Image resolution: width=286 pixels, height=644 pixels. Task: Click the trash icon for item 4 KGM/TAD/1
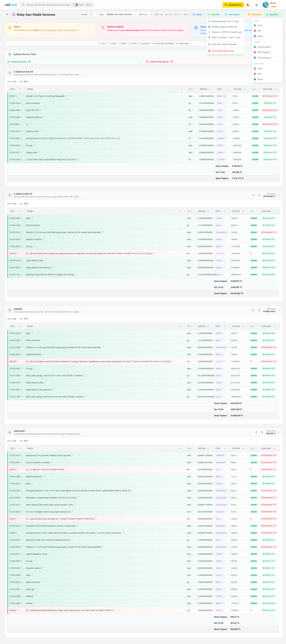click(262, 432)
